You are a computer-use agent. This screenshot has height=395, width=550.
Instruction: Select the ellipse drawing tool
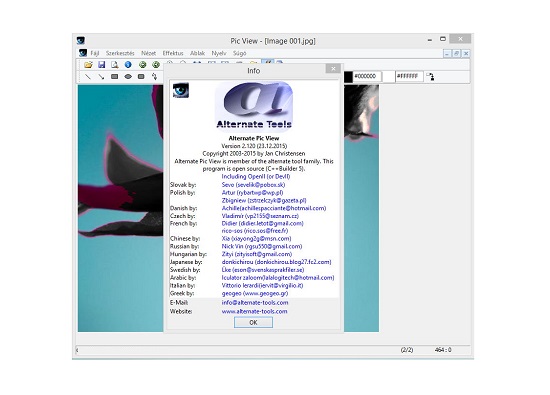[128, 76]
